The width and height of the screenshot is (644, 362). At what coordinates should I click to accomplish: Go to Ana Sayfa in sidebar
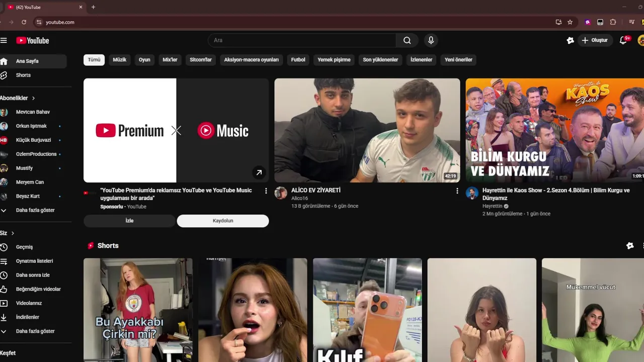pyautogui.click(x=27, y=61)
